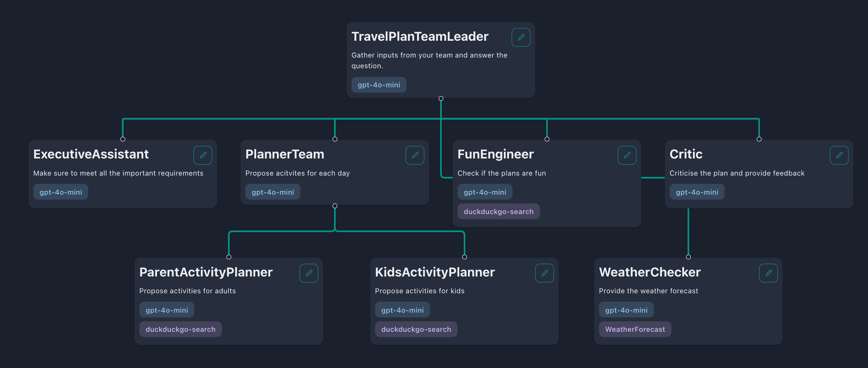
Task: Click ExecutiveAssistant edit pencil icon
Action: (x=202, y=155)
